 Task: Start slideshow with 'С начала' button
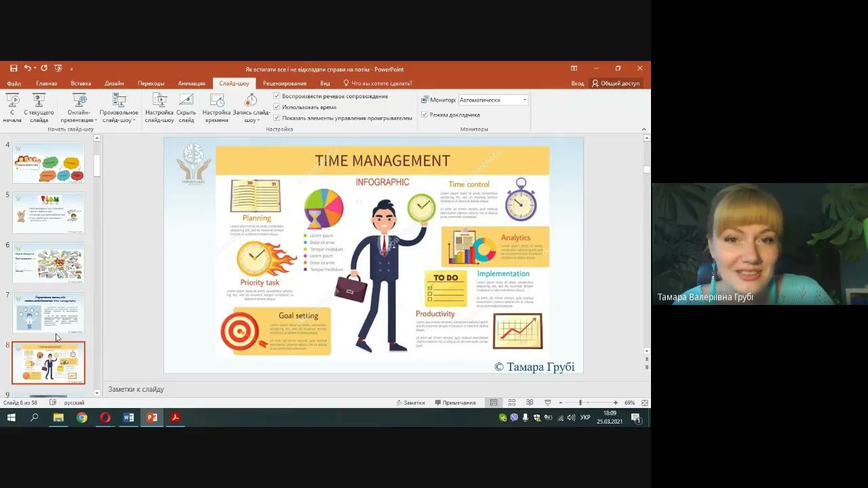[x=12, y=108]
